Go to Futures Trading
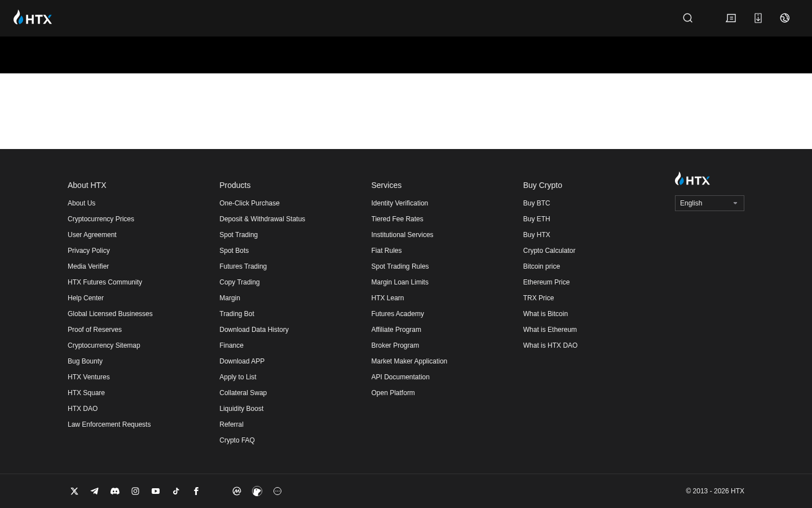812x508 pixels. pos(243,266)
